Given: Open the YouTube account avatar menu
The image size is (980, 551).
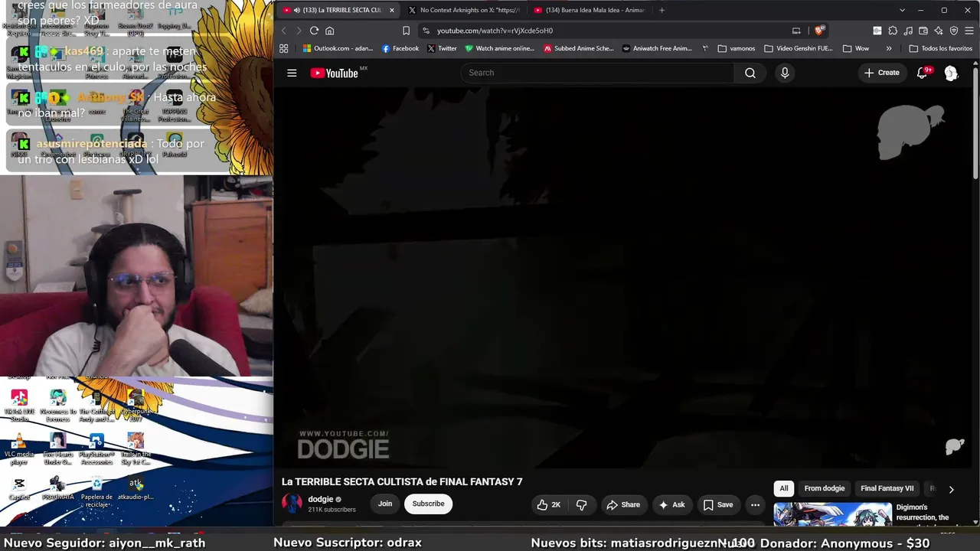Looking at the screenshot, I should pyautogui.click(x=951, y=73).
